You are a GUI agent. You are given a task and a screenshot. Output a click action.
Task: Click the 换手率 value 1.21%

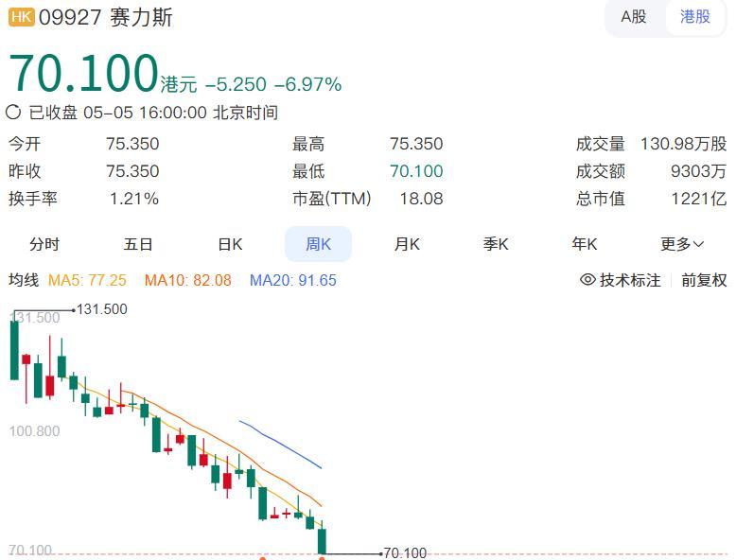pos(134,199)
